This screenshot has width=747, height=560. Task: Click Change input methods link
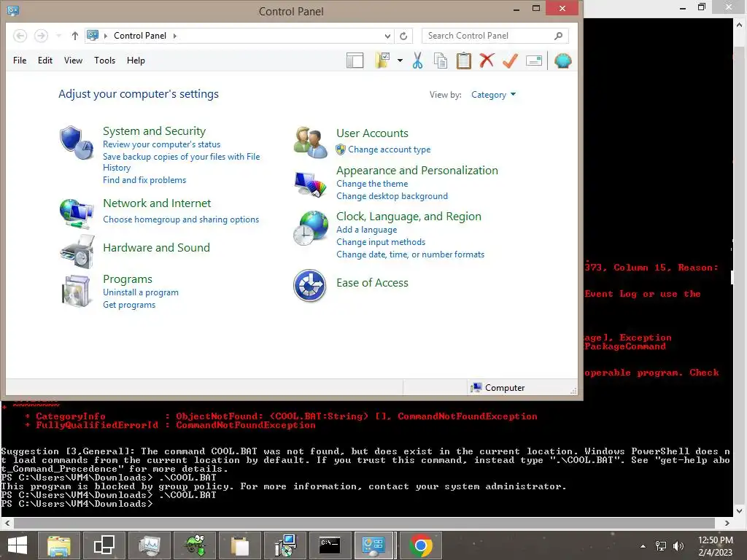click(x=381, y=242)
